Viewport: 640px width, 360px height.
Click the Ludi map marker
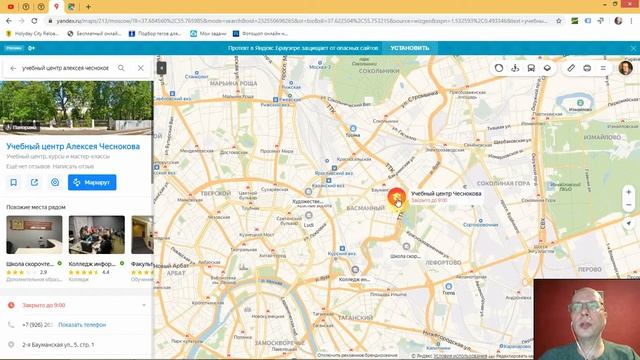309,216
